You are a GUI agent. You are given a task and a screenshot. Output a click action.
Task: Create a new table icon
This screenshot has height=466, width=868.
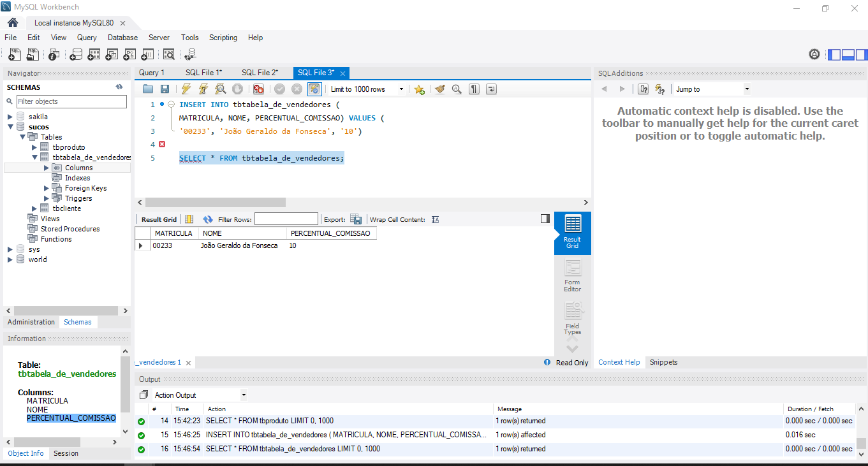[94, 54]
